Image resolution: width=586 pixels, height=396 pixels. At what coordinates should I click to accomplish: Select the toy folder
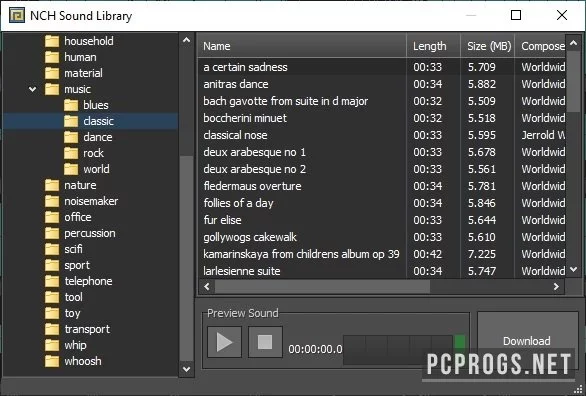coord(63,313)
